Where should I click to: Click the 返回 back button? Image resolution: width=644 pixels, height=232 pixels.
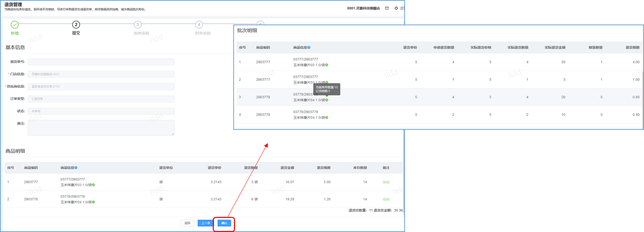pos(188,223)
